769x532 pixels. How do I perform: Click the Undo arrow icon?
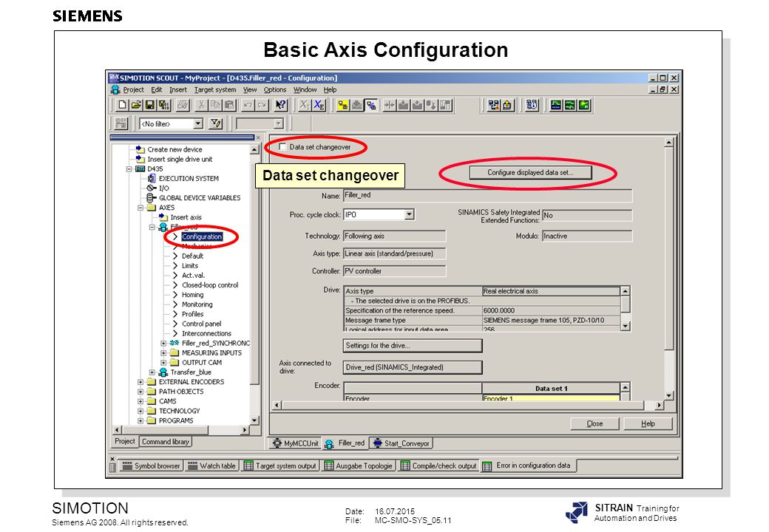[248, 106]
